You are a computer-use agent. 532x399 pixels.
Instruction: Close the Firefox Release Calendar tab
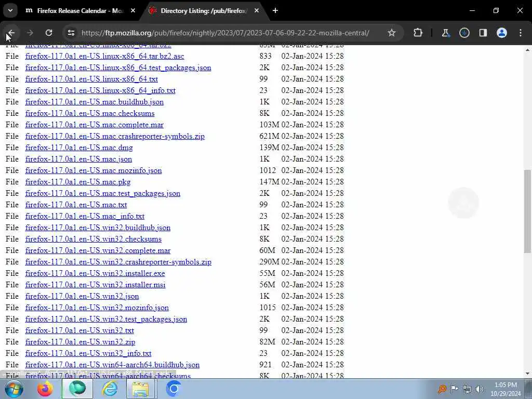click(133, 11)
